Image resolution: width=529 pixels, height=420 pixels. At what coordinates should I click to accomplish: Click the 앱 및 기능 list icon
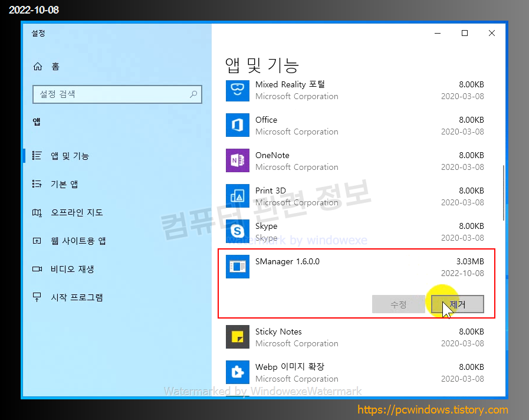(37, 156)
